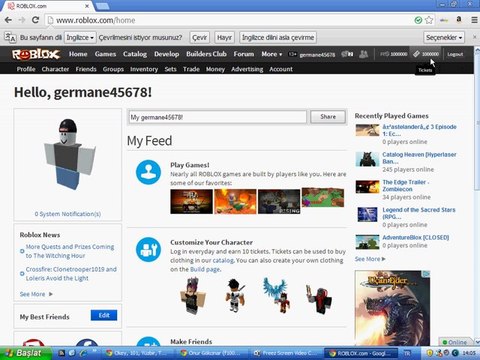Screen dimensions: 480x360
Task: Open the messages icon in ROBLOX header
Action: point(347,54)
